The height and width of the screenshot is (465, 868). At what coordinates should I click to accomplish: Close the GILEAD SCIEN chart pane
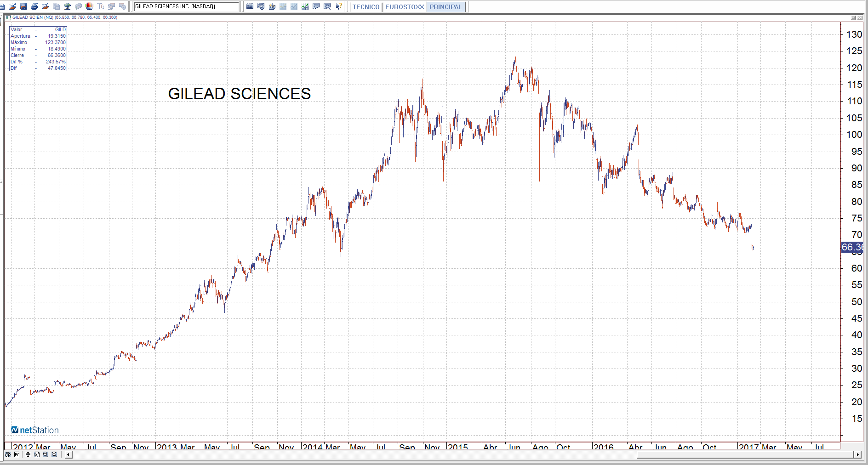[860, 18]
